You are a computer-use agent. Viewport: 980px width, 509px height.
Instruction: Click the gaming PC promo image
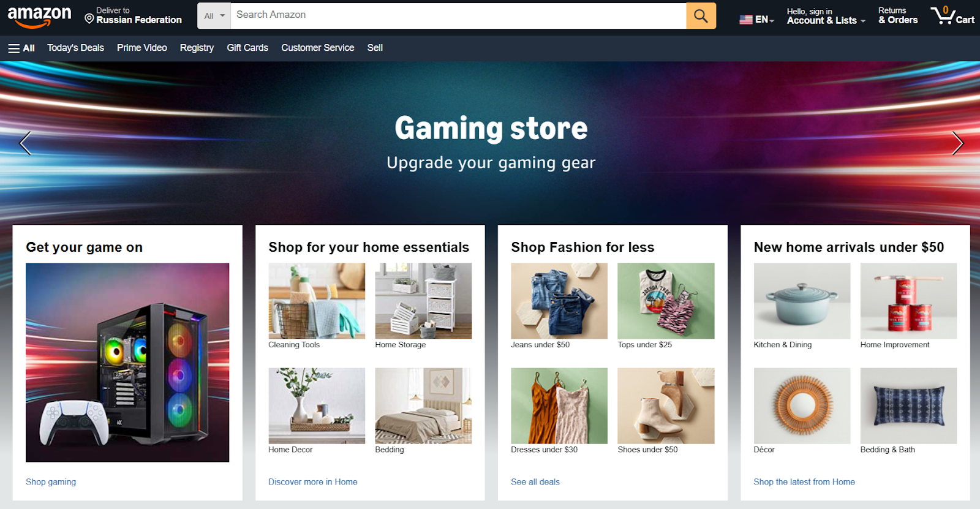(x=127, y=363)
